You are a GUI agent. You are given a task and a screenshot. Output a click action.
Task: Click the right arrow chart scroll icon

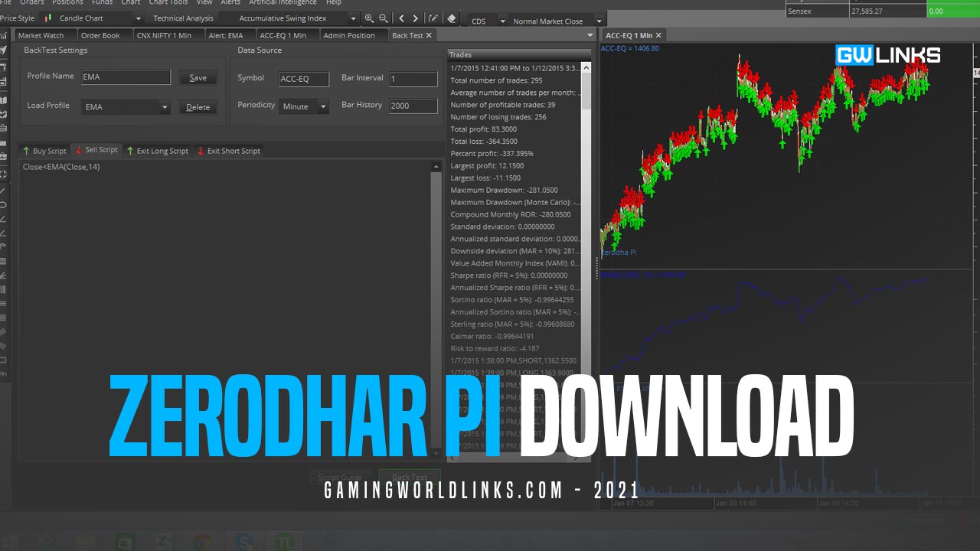(x=416, y=18)
